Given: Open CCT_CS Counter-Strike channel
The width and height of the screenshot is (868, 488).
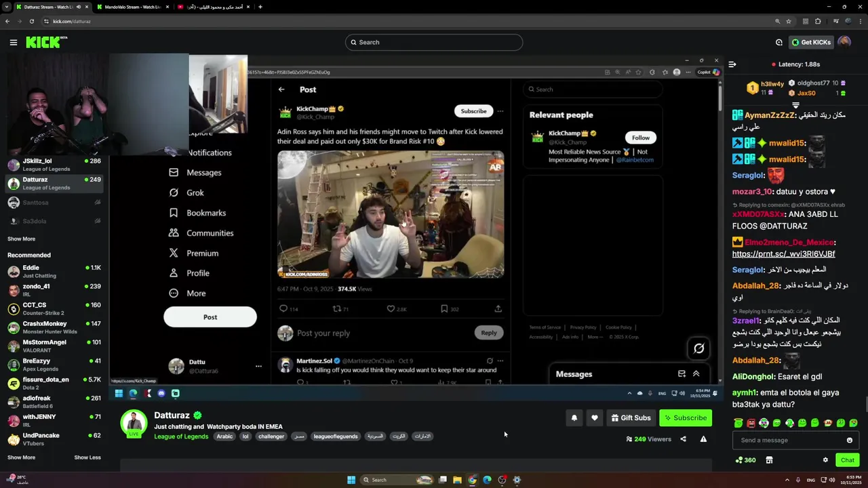Looking at the screenshot, I should (x=54, y=308).
